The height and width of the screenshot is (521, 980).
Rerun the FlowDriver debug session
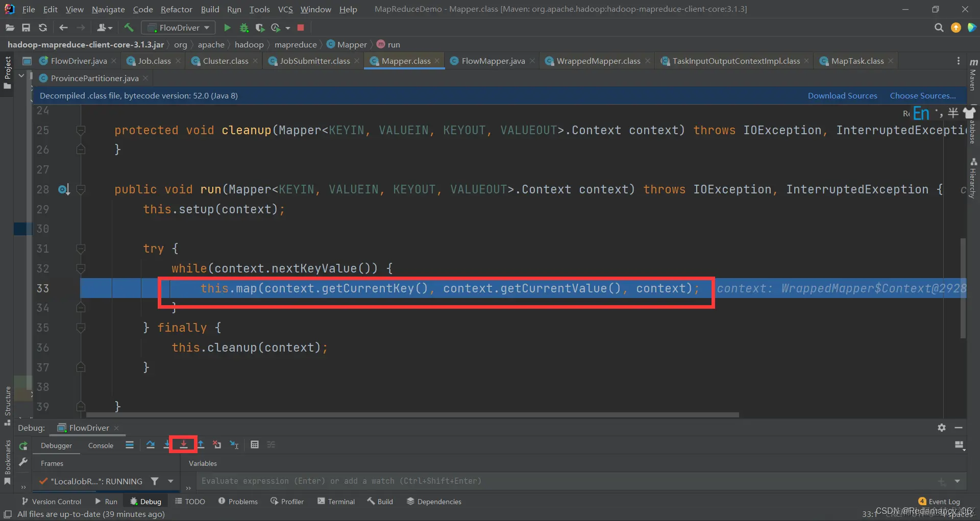point(23,446)
